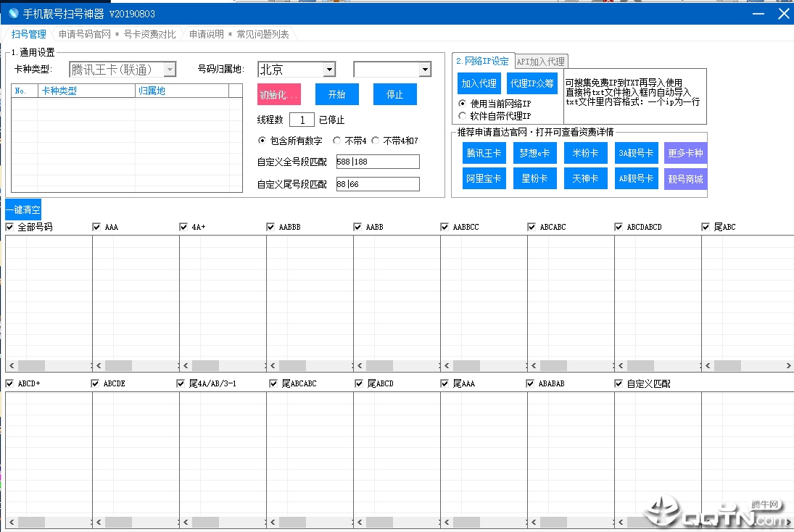Click the 归属地 column header
Image resolution: width=794 pixels, height=532 pixels.
[182, 91]
